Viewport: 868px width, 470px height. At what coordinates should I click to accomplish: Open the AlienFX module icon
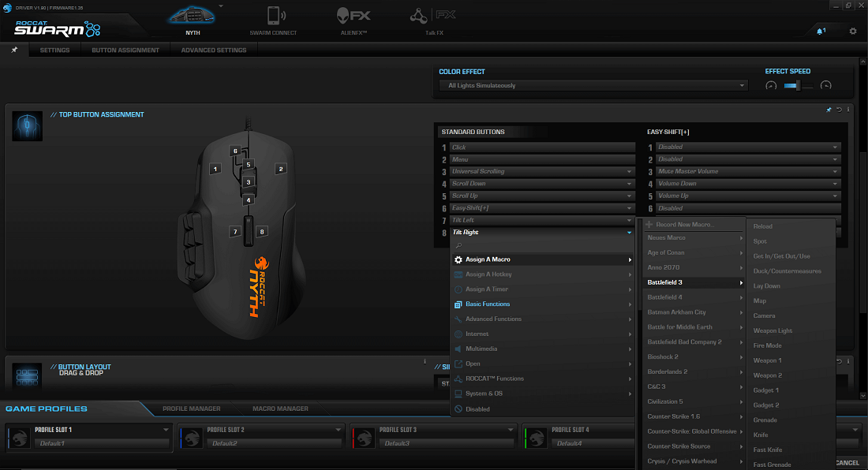pyautogui.click(x=354, y=16)
